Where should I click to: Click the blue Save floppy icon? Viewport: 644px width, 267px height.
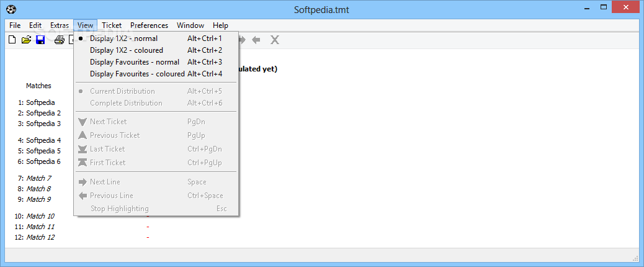40,40
